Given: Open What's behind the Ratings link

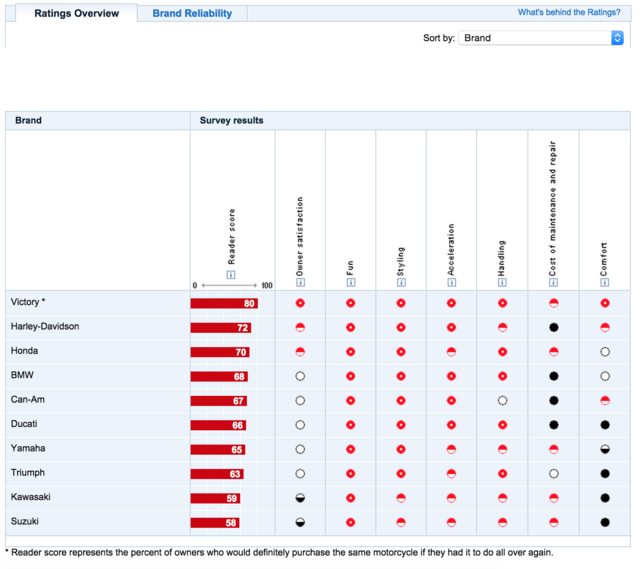Looking at the screenshot, I should pos(569,13).
